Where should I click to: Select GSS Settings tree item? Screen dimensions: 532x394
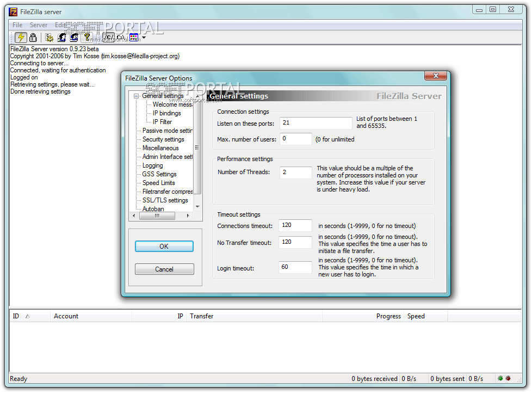(159, 174)
